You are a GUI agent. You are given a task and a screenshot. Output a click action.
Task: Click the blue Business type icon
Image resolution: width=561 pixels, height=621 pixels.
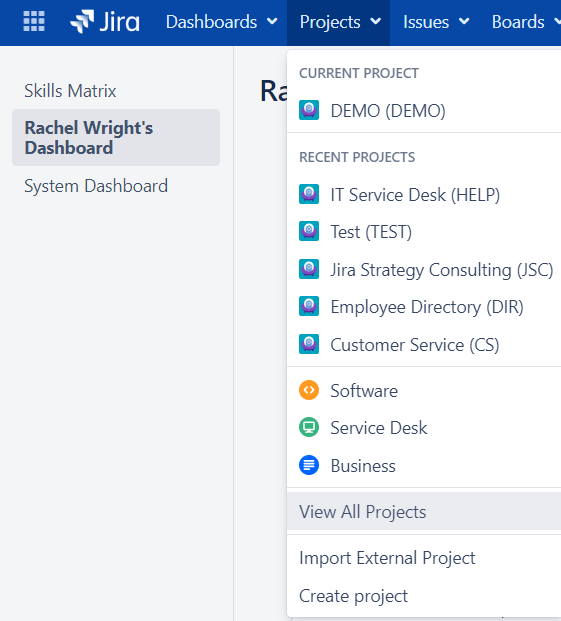[309, 465]
